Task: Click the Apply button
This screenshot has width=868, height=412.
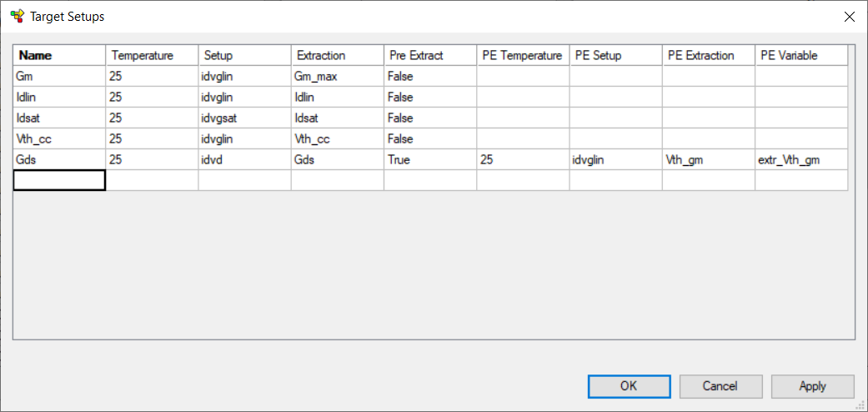Action: click(812, 386)
